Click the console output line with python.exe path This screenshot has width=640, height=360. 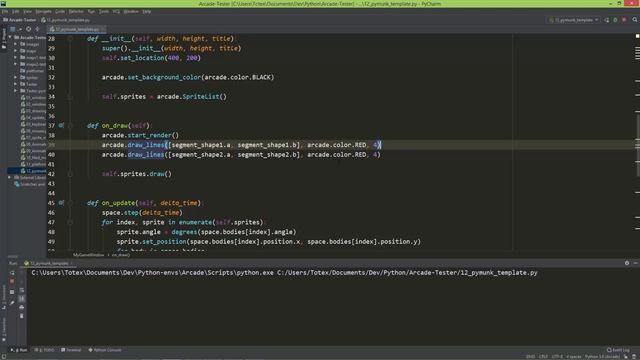[x=284, y=273]
